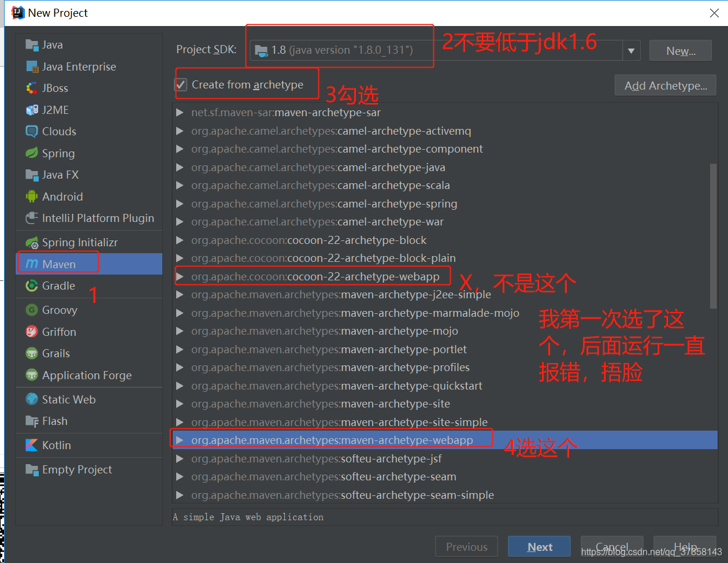Select maven-archetype-profiles archetype
This screenshot has width=728, height=563.
(x=330, y=368)
